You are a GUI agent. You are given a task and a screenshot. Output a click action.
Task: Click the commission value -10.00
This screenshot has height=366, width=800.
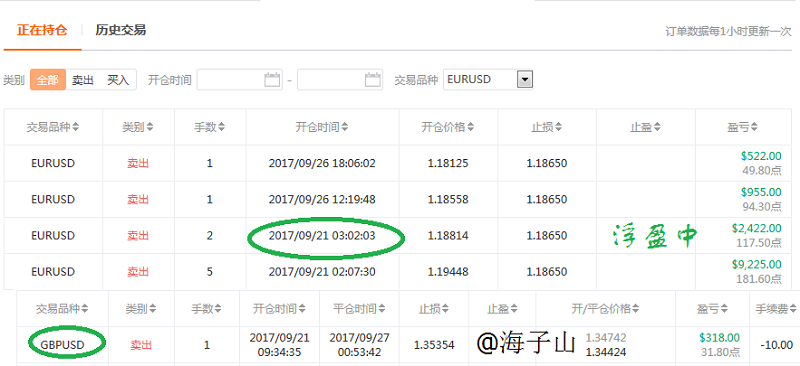click(x=776, y=345)
